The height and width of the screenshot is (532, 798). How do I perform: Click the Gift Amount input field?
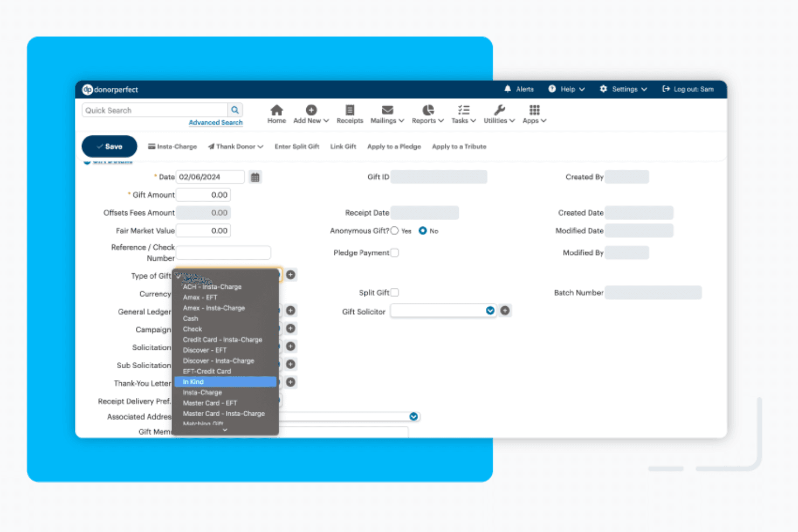(x=203, y=195)
